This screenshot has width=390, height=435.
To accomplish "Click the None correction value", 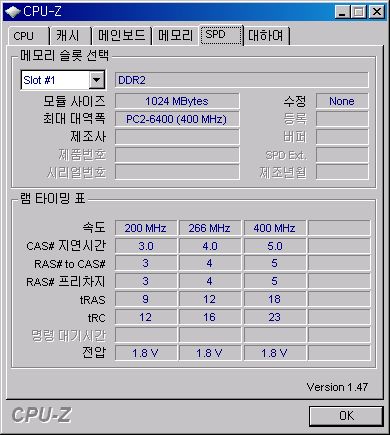I will pyautogui.click(x=342, y=101).
